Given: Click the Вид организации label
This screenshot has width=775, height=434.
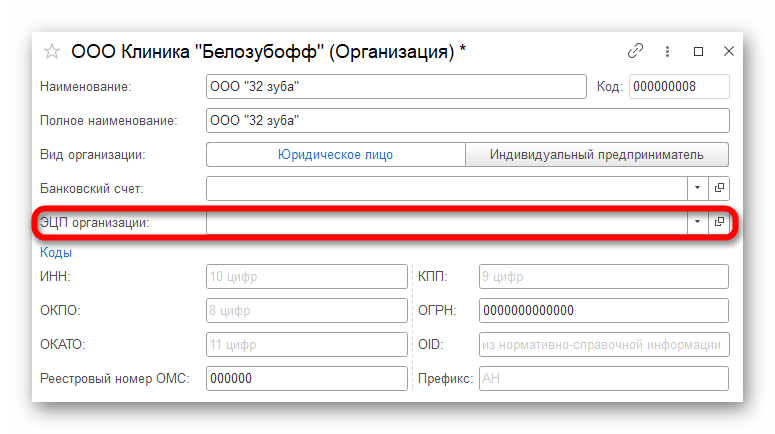Looking at the screenshot, I should point(93,155).
